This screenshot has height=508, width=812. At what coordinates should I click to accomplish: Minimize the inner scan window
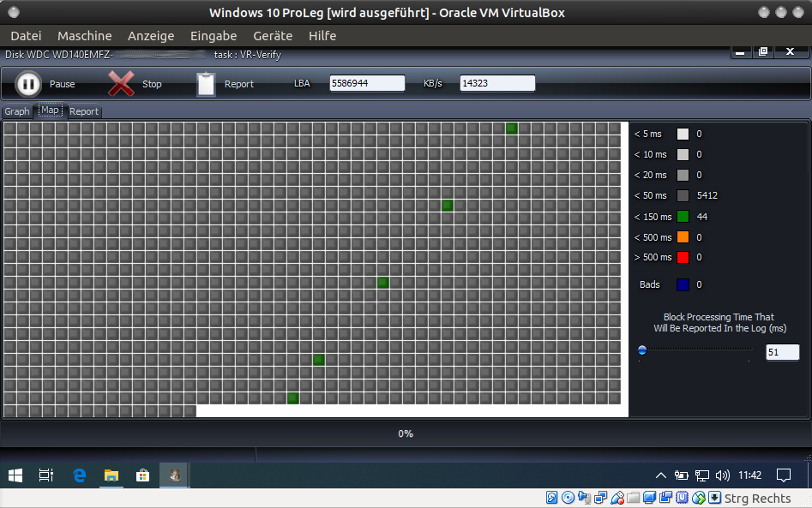tap(740, 51)
